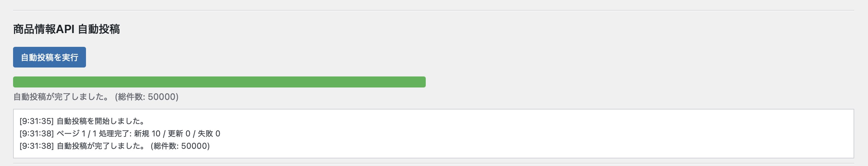This screenshot has height=166, width=868.
Task: Click the [9:31:35] timestamp in the log
Action: [x=36, y=121]
